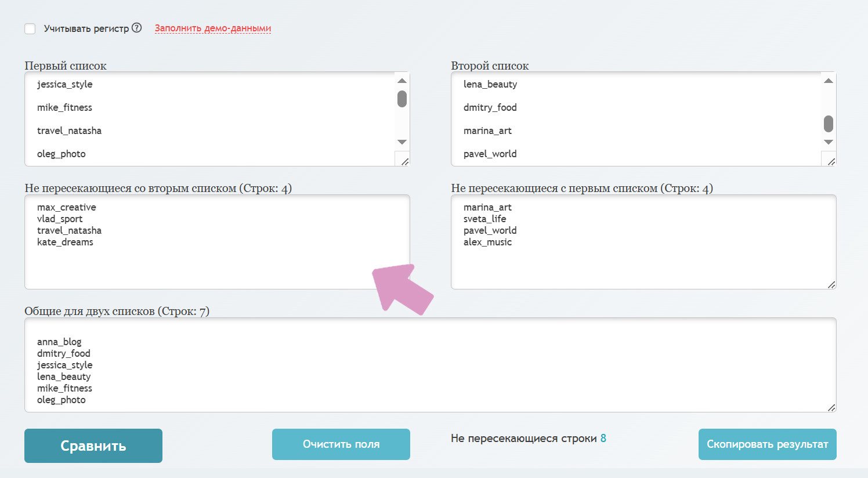
Task: Click the first list's scroll down arrow
Action: tap(402, 142)
